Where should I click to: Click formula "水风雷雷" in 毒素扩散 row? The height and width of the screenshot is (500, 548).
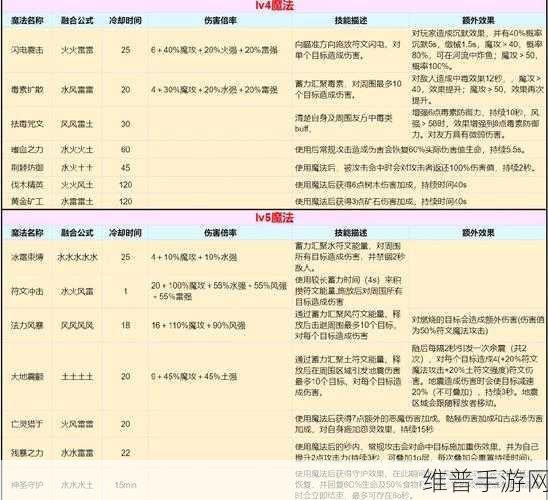pos(77,90)
